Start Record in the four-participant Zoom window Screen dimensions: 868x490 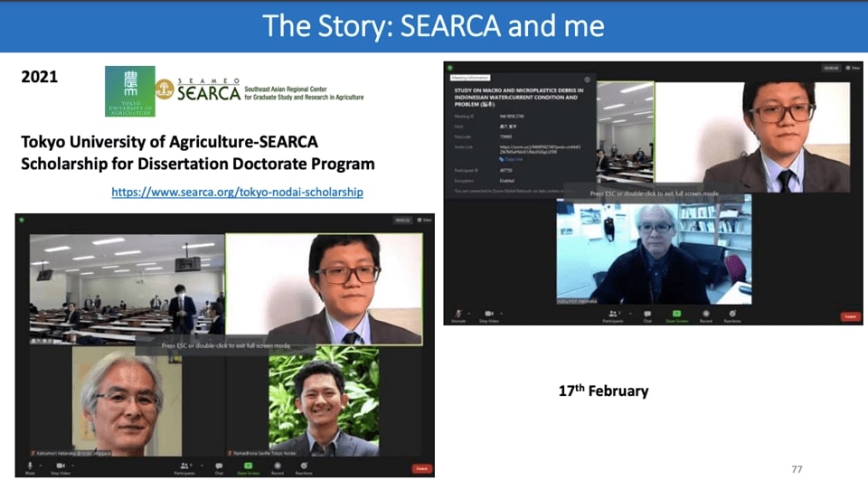(277, 467)
